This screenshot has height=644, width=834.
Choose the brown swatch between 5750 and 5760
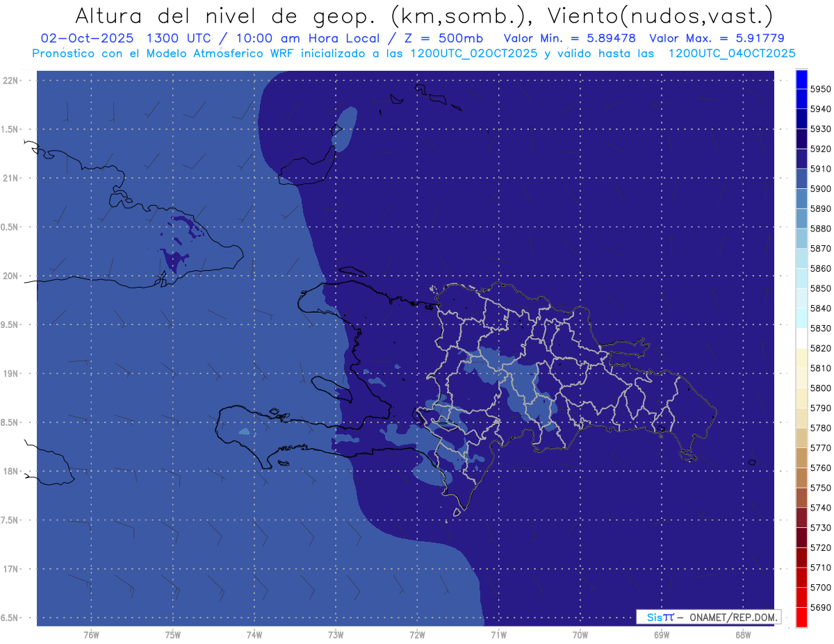tap(801, 477)
